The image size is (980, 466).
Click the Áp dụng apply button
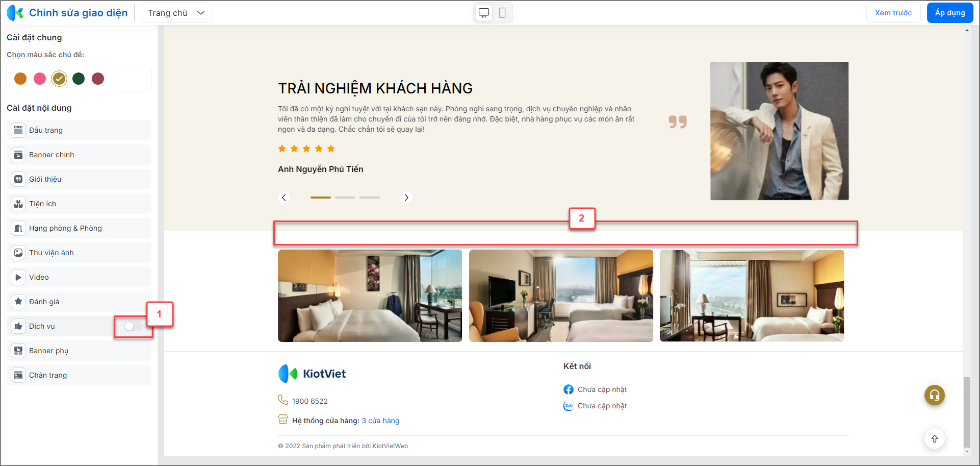tap(950, 13)
